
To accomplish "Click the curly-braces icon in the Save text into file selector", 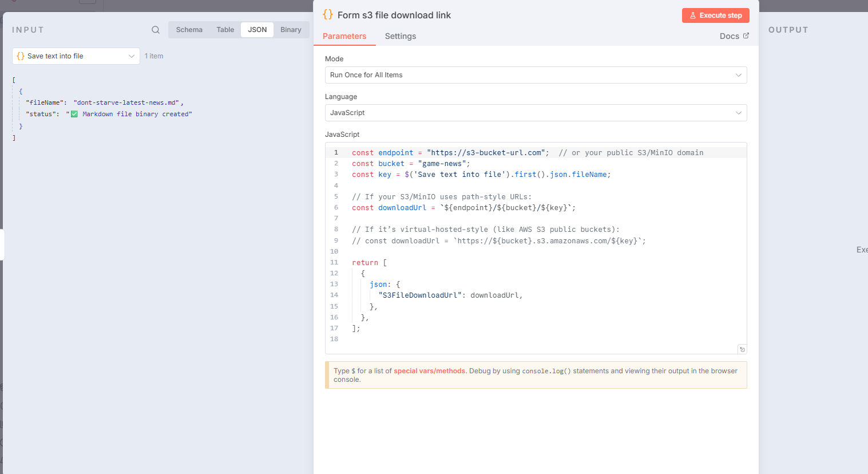I will [x=20, y=56].
